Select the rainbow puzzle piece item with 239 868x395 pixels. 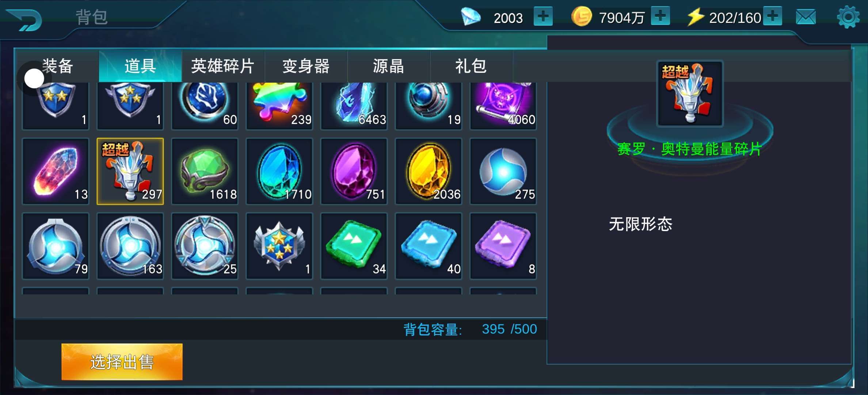point(279,105)
